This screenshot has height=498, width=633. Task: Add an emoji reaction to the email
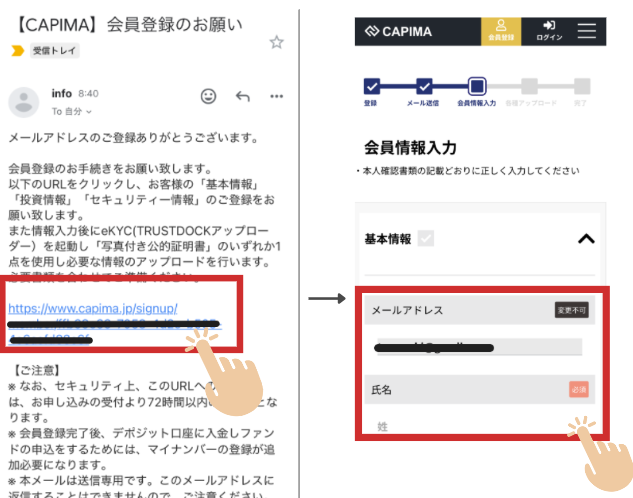pyautogui.click(x=208, y=96)
